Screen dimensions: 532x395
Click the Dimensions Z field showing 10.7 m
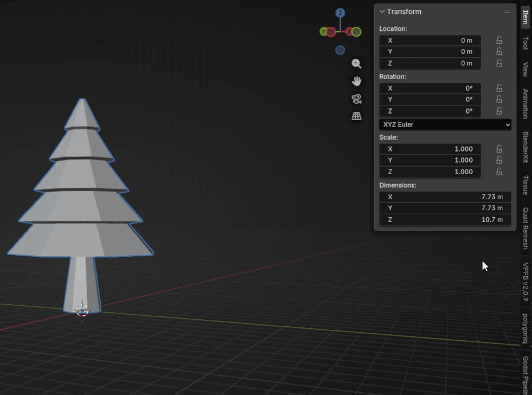pyautogui.click(x=445, y=220)
